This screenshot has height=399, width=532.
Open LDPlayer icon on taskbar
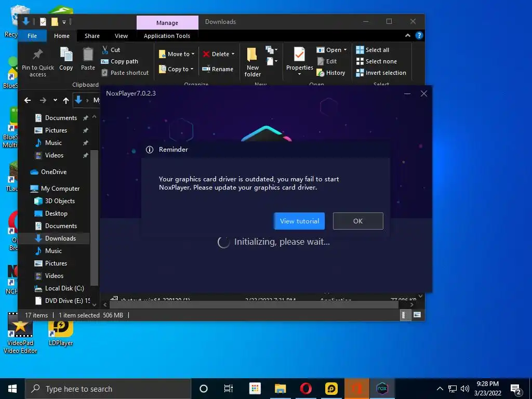331,389
